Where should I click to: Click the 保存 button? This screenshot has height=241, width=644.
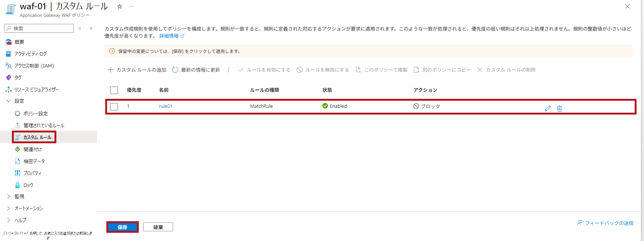122,227
